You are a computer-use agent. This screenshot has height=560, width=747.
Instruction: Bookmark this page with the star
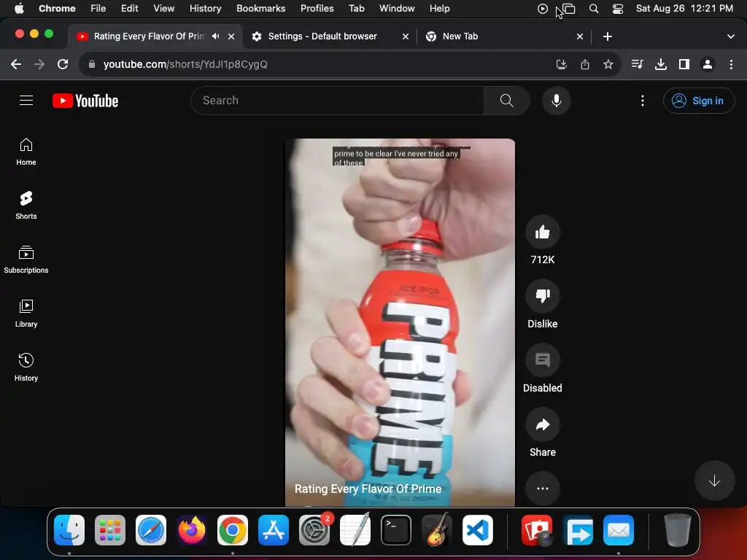pyautogui.click(x=608, y=64)
